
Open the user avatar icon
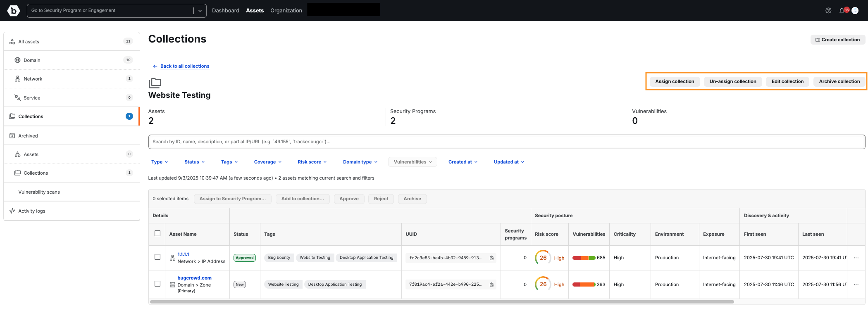pyautogui.click(x=855, y=11)
